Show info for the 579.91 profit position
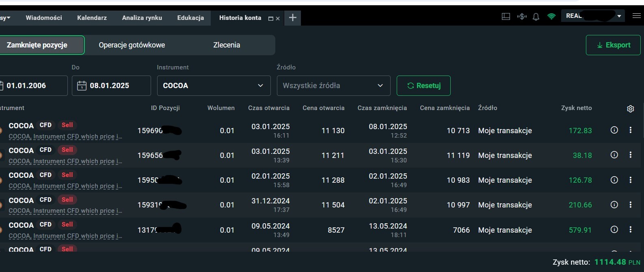644x272 pixels. 614,229
